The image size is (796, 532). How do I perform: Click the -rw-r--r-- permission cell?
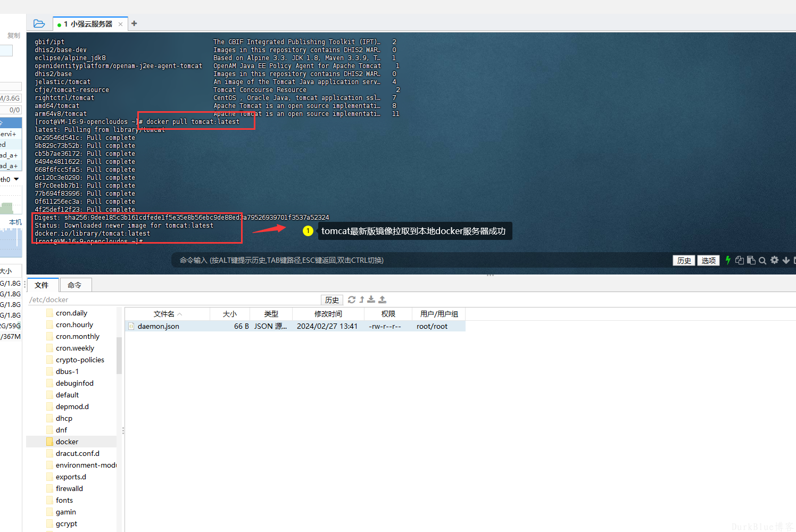tap(385, 326)
